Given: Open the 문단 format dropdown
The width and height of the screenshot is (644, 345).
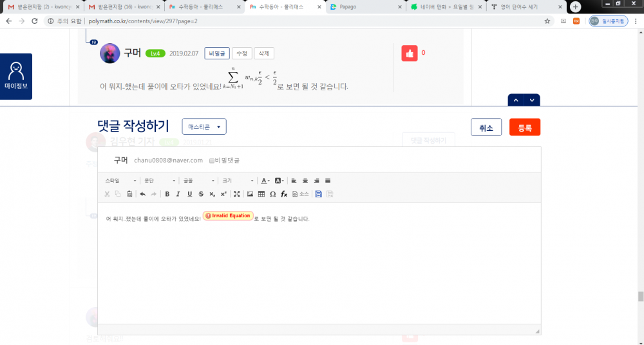Looking at the screenshot, I should click(x=159, y=181).
